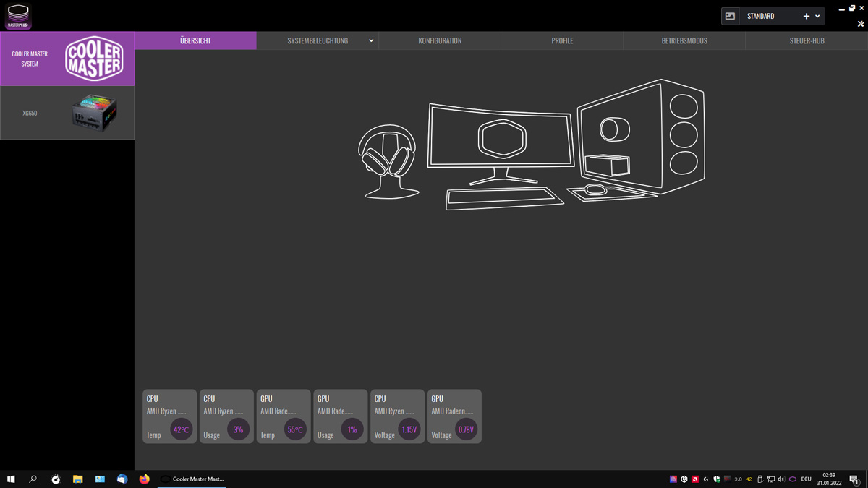
Task: Add a new profile with the plus icon
Action: [x=807, y=16]
